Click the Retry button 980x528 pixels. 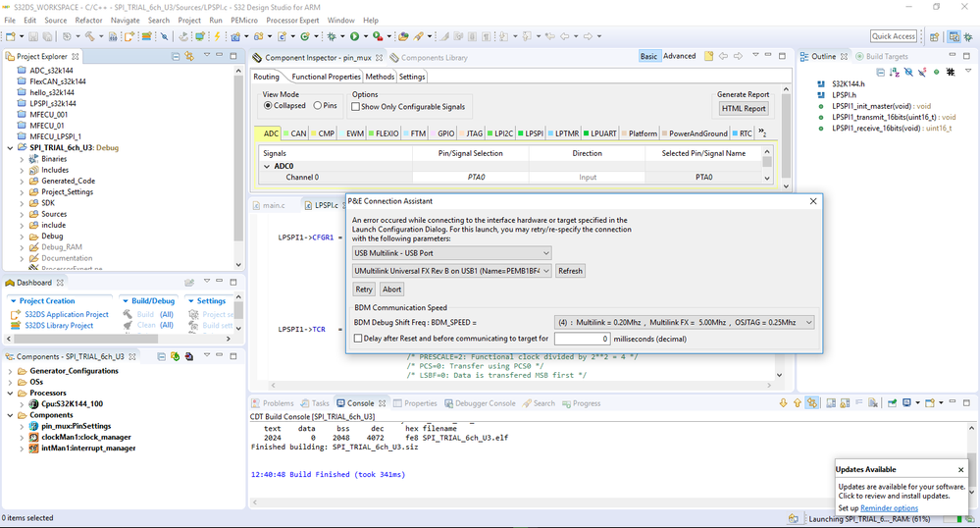click(x=364, y=290)
